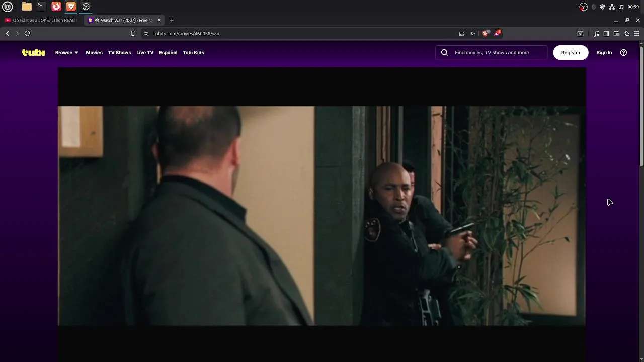Open a new browser tab

tap(172, 20)
